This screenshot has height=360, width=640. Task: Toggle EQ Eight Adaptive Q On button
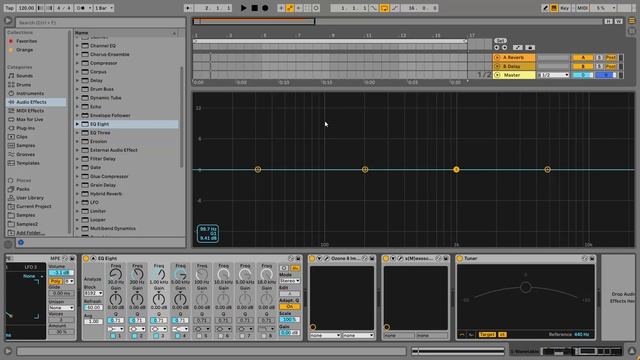coord(290,306)
